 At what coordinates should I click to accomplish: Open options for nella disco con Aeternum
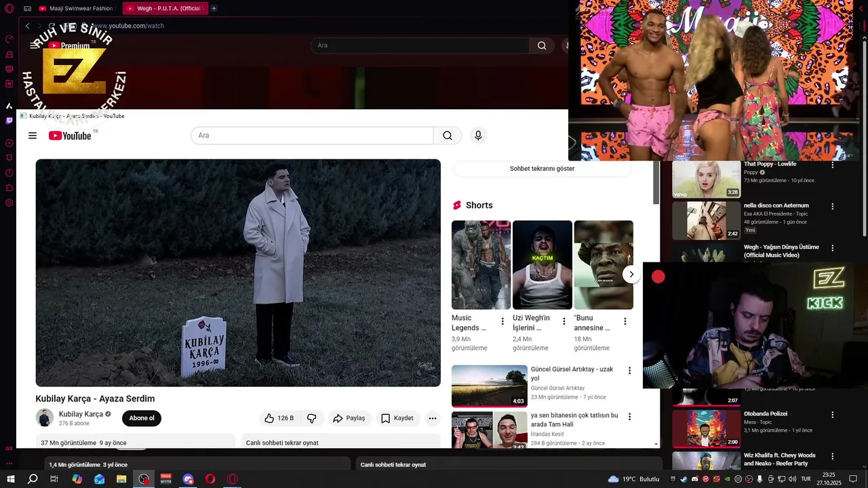click(833, 207)
